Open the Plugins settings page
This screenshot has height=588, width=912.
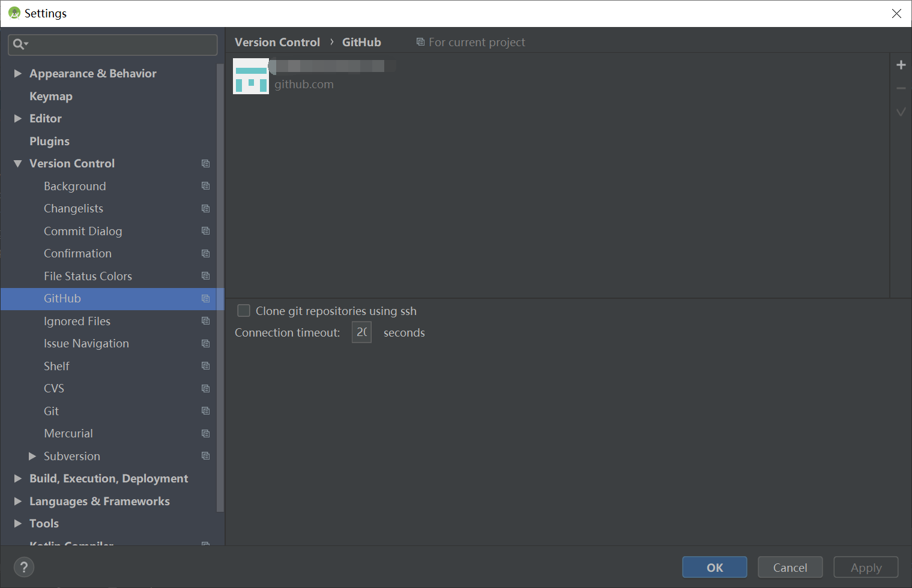click(49, 141)
